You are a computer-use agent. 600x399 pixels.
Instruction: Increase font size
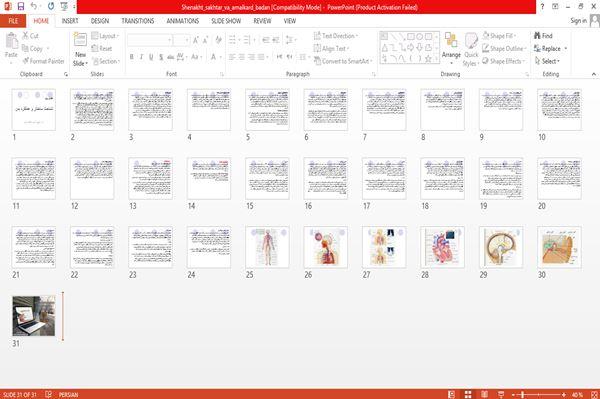(x=196, y=40)
